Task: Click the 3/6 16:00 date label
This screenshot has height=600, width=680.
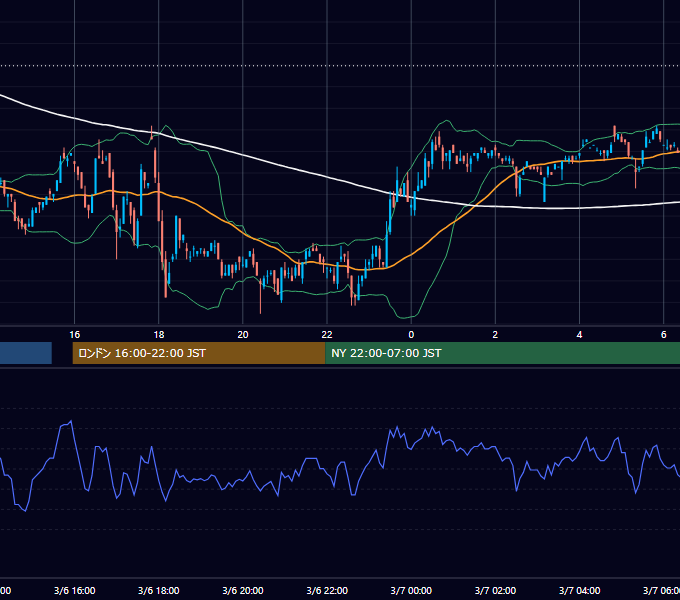Action: pyautogui.click(x=75, y=590)
